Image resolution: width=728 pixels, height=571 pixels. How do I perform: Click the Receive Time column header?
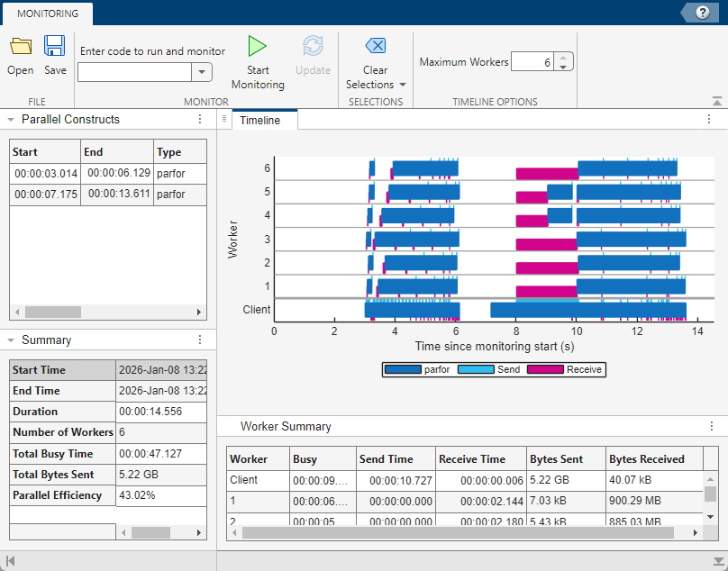(481, 459)
